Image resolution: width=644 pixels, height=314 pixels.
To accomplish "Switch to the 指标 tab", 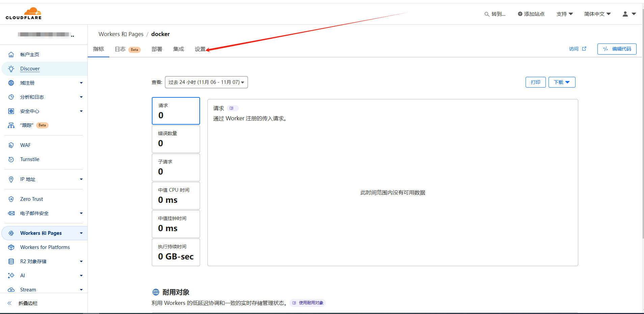I will coord(99,49).
